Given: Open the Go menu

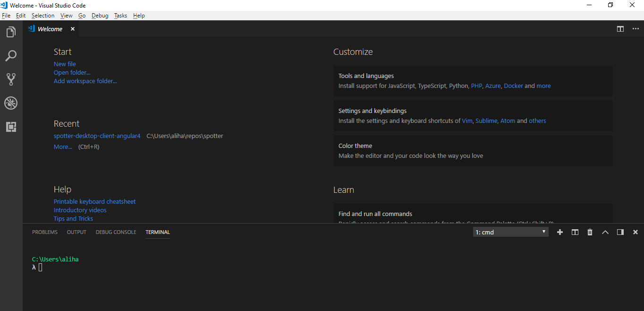Looking at the screenshot, I should (82, 16).
